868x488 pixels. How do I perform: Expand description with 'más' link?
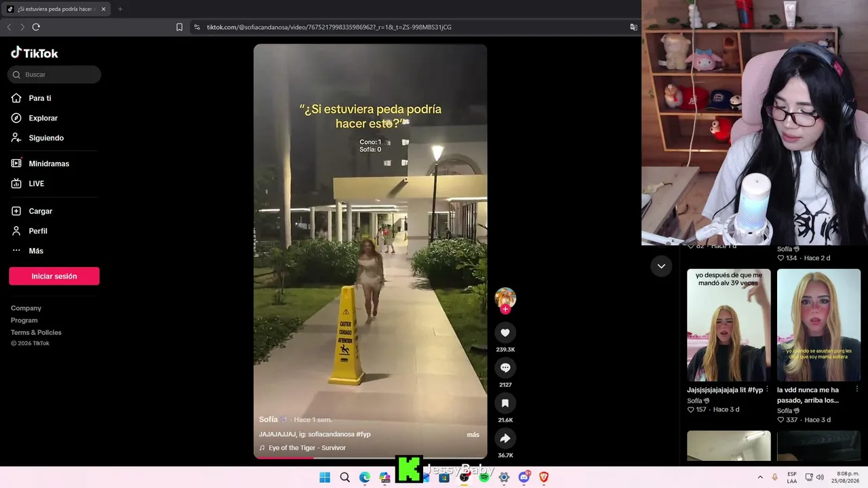(473, 434)
